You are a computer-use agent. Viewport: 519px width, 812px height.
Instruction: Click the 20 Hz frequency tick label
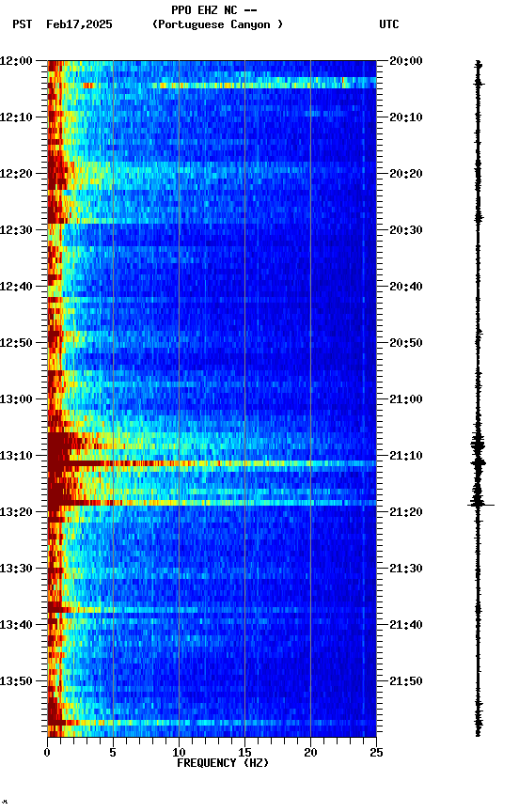pos(310,753)
